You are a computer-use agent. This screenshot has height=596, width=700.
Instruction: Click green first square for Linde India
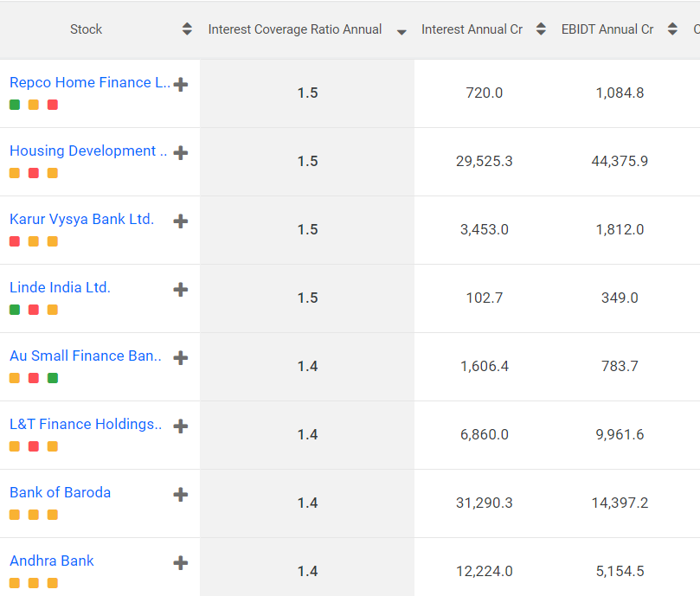click(15, 310)
